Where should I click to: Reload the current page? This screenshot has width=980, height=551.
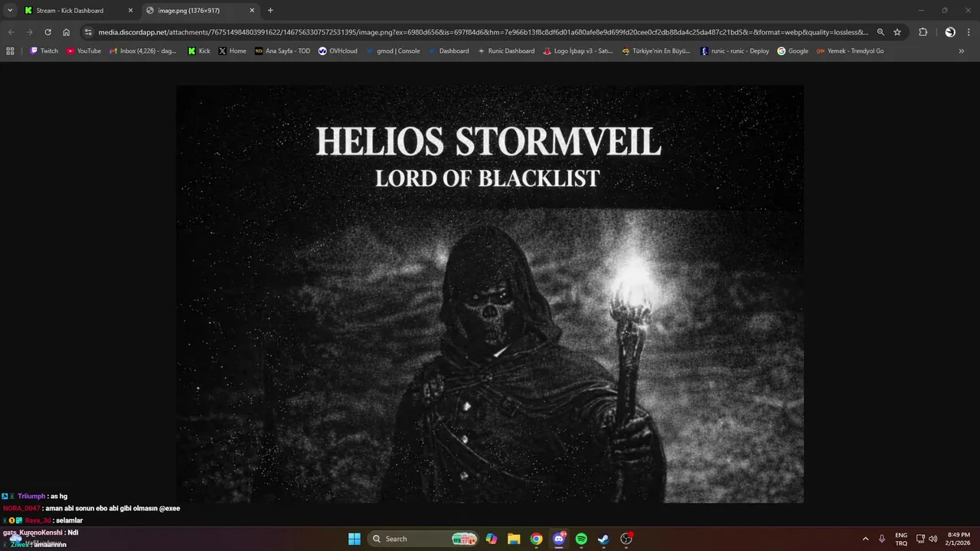point(47,32)
